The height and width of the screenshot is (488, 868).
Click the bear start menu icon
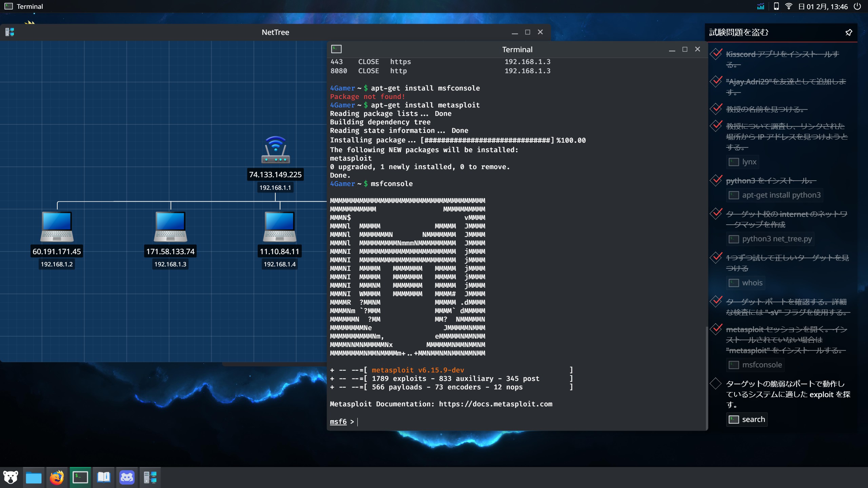11,477
